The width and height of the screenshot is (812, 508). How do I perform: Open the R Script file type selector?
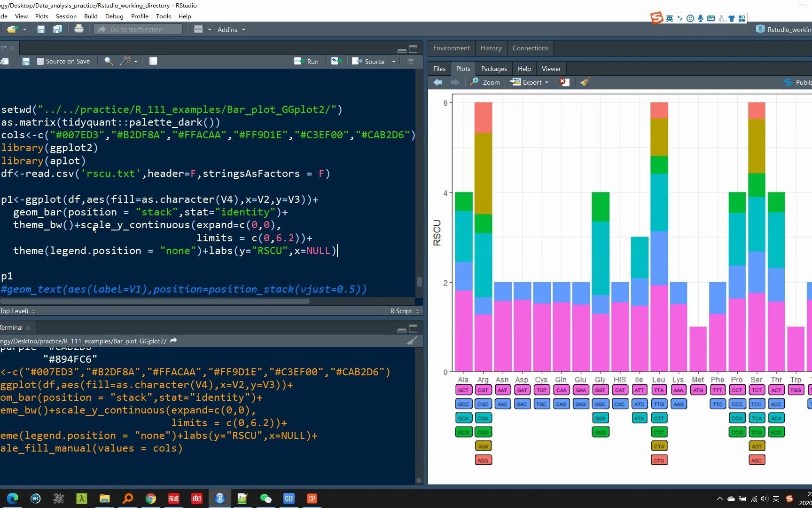point(404,311)
